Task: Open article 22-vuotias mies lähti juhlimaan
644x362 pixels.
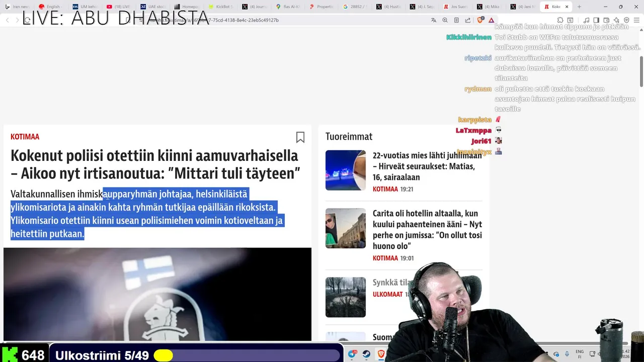Action: tap(427, 166)
